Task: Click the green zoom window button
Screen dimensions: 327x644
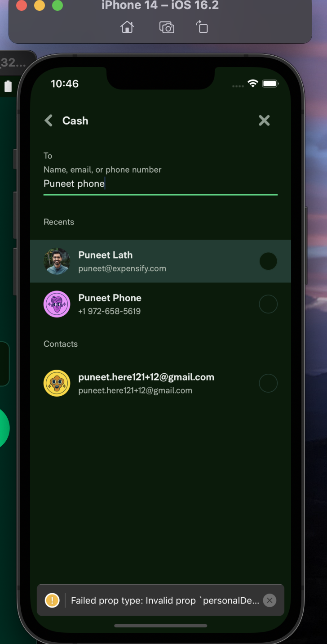Action: coord(57,5)
